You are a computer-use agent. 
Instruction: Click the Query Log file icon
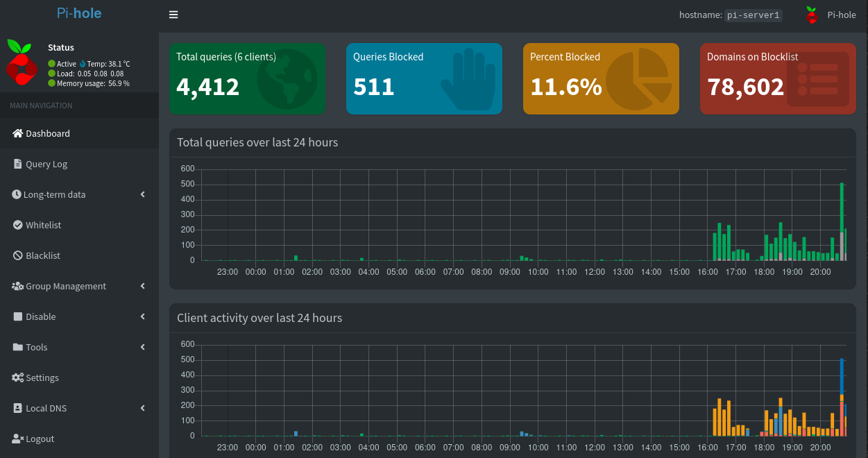[18, 164]
